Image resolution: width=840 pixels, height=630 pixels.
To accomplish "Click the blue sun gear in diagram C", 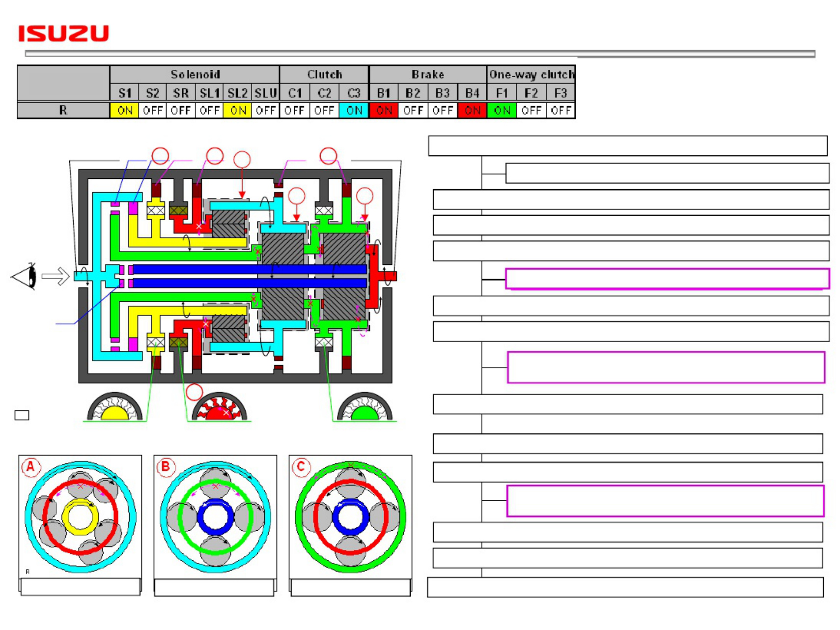I will click(x=350, y=517).
